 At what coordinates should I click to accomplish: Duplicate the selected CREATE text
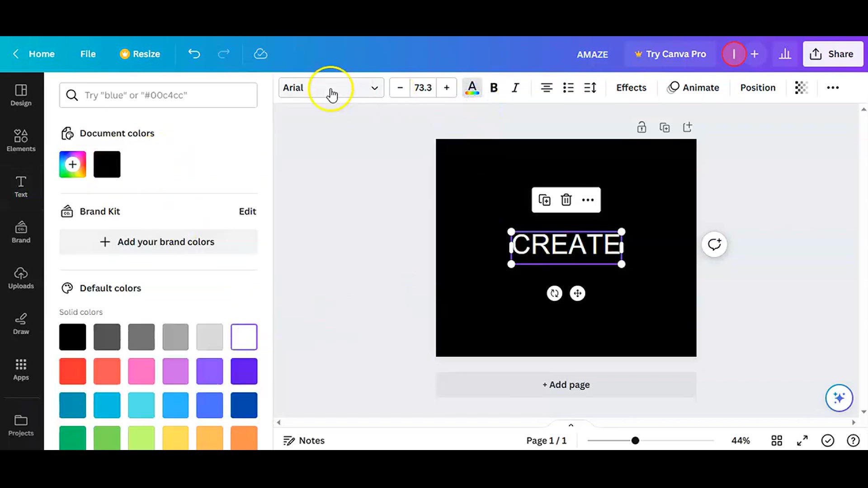(x=544, y=200)
